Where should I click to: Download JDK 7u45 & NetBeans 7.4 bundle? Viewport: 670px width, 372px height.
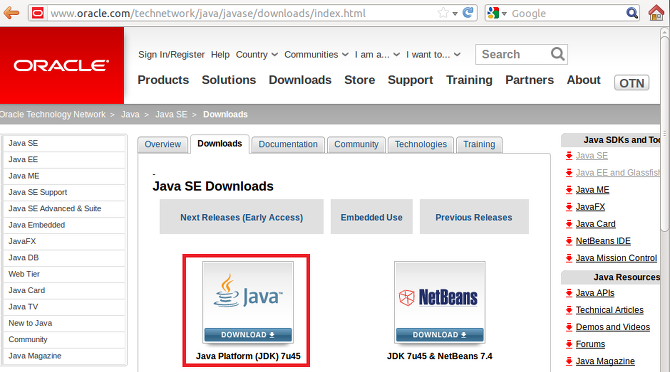[440, 335]
